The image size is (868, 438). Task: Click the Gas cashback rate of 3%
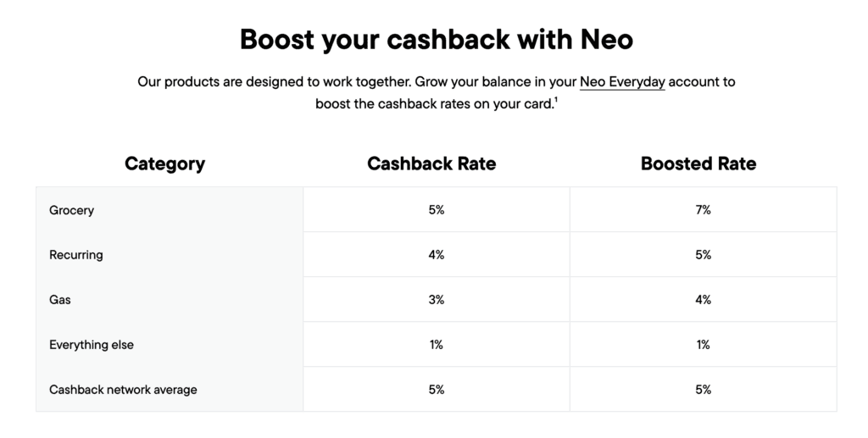click(437, 300)
